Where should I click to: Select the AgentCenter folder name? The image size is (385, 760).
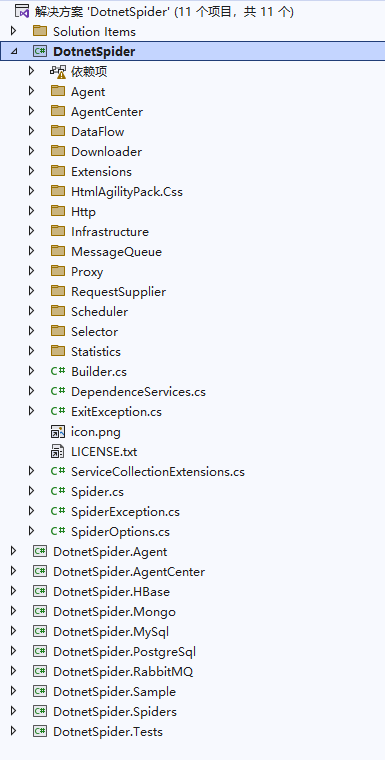pyautogui.click(x=107, y=112)
